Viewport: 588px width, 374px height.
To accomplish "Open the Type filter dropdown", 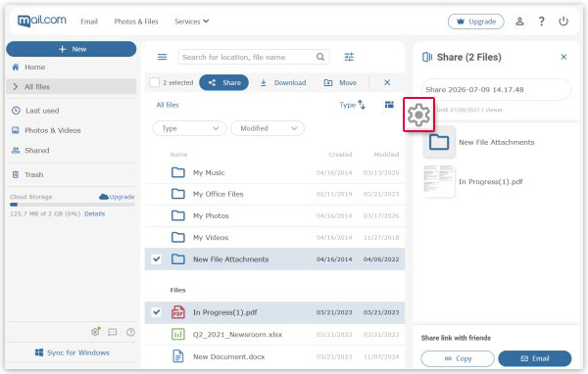I will pyautogui.click(x=189, y=128).
